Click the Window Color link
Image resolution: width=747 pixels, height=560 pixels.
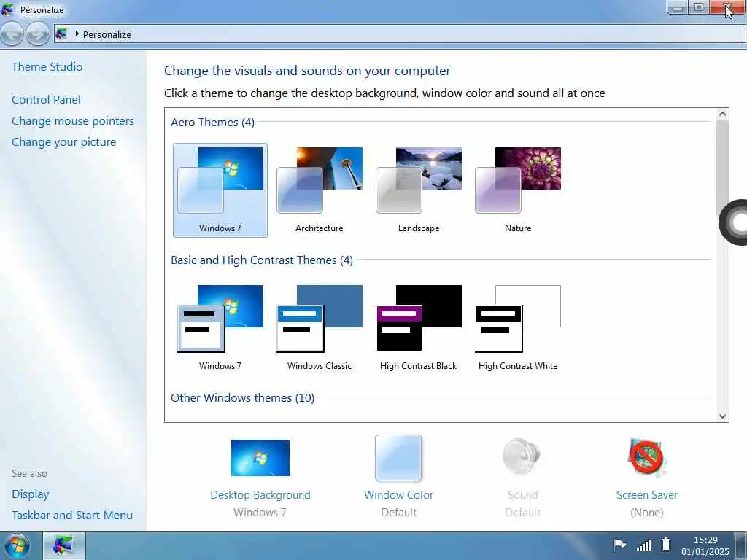coord(399,495)
